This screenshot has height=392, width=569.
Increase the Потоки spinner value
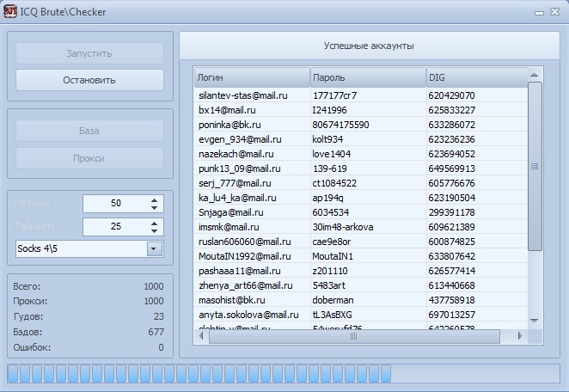(x=155, y=200)
